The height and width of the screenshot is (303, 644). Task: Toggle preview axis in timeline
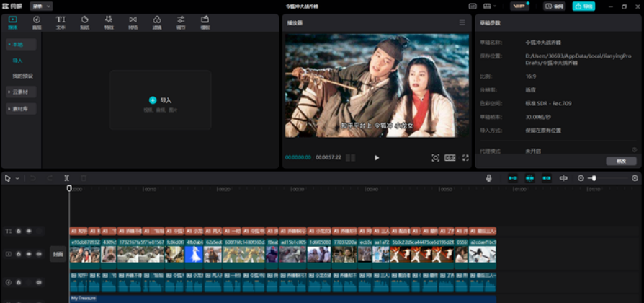coord(563,178)
